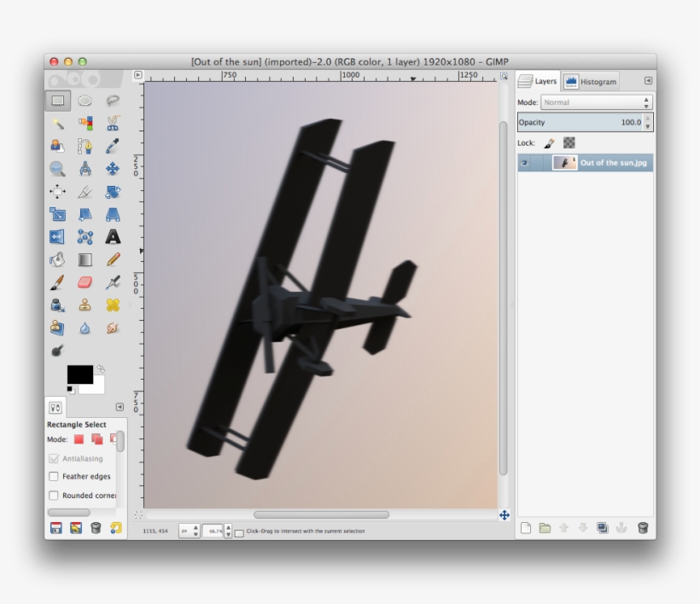This screenshot has height=604, width=700.
Task: Select the Clone tool
Action: point(83,305)
